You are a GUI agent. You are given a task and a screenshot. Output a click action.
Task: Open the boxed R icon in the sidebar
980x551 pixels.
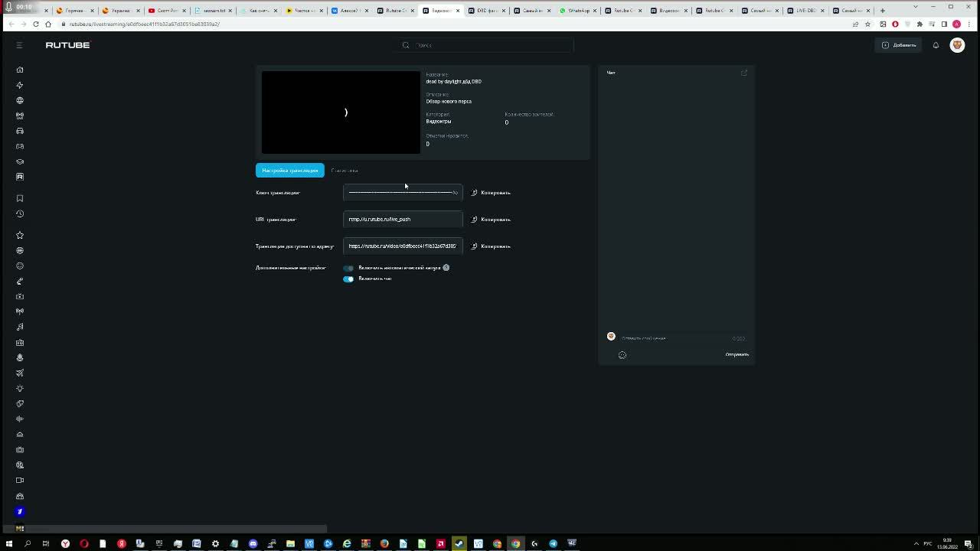20,177
